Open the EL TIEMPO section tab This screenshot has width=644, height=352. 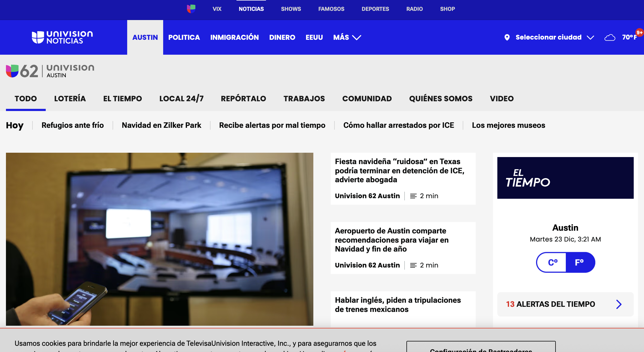pyautogui.click(x=122, y=99)
